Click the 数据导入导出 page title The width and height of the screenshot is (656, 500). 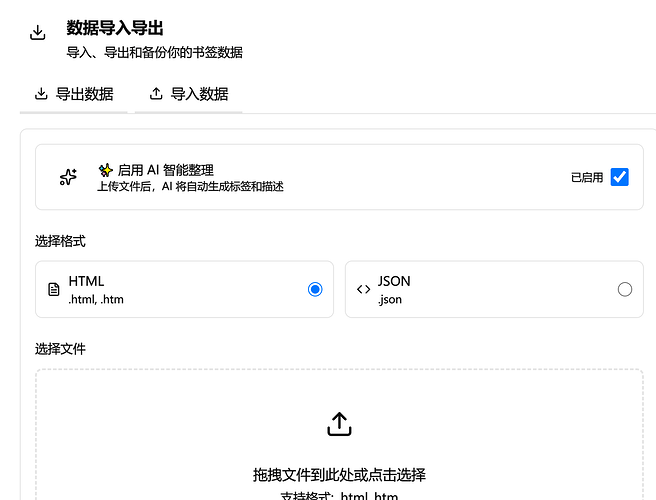pyautogui.click(x=115, y=28)
